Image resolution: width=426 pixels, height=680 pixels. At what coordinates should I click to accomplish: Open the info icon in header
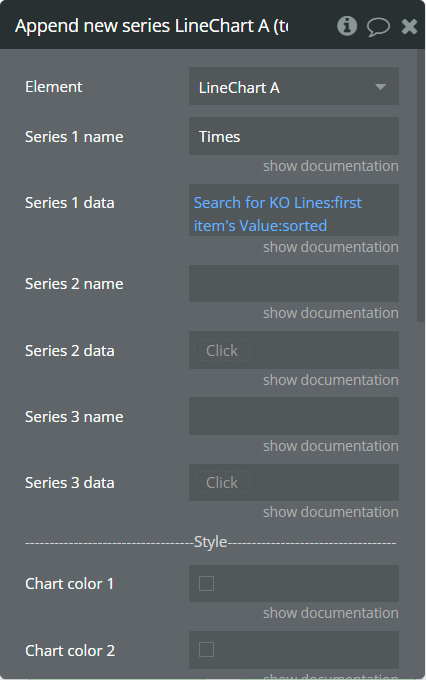tap(347, 26)
